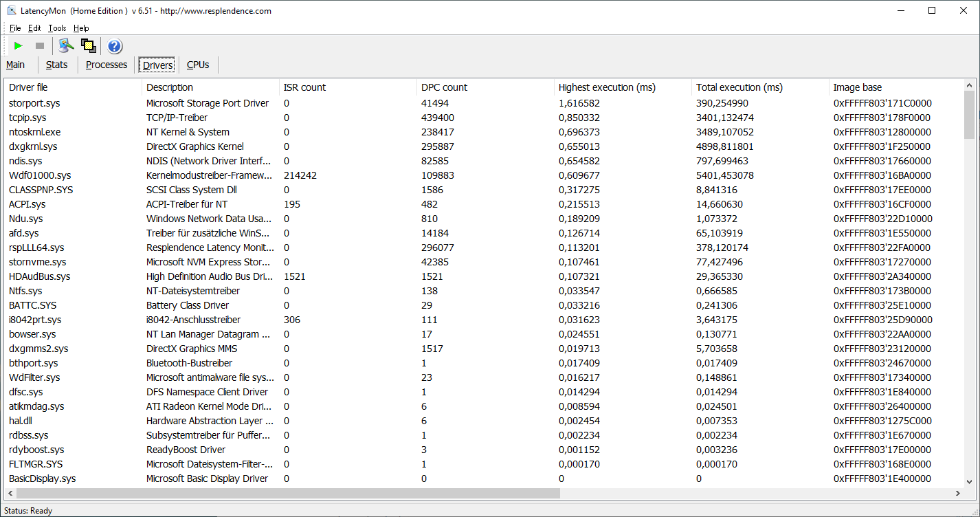980x517 pixels.
Task: Open the Edit menu
Action: (x=34, y=28)
